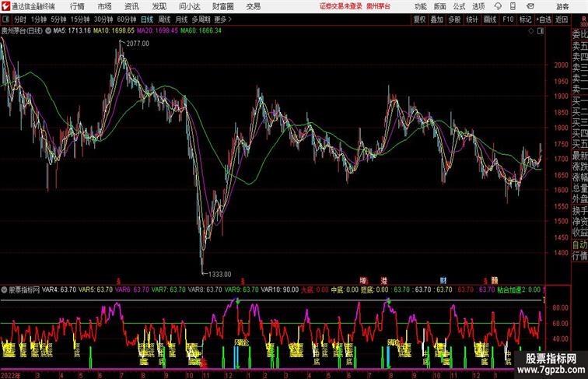Switch to 5分钟 chart period
This screenshot has width=588, height=379.
point(58,19)
